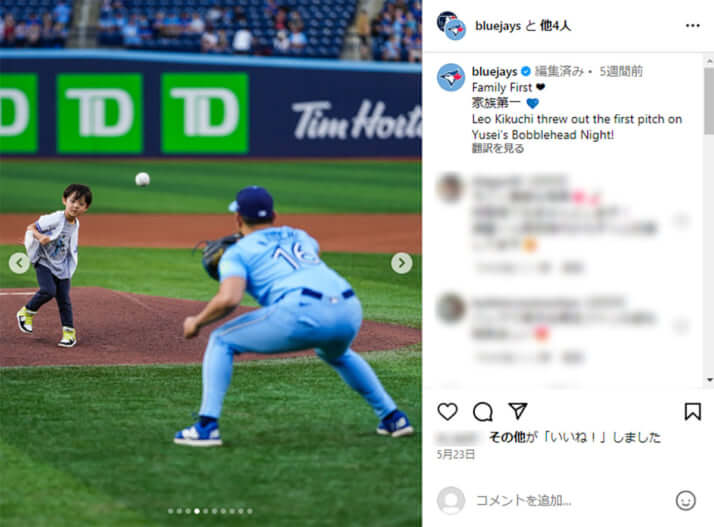Open the three-dot more options menu

click(x=693, y=26)
